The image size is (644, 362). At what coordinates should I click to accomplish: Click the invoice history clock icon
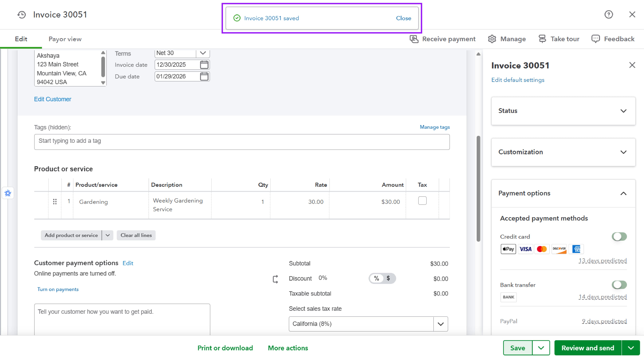[22, 15]
